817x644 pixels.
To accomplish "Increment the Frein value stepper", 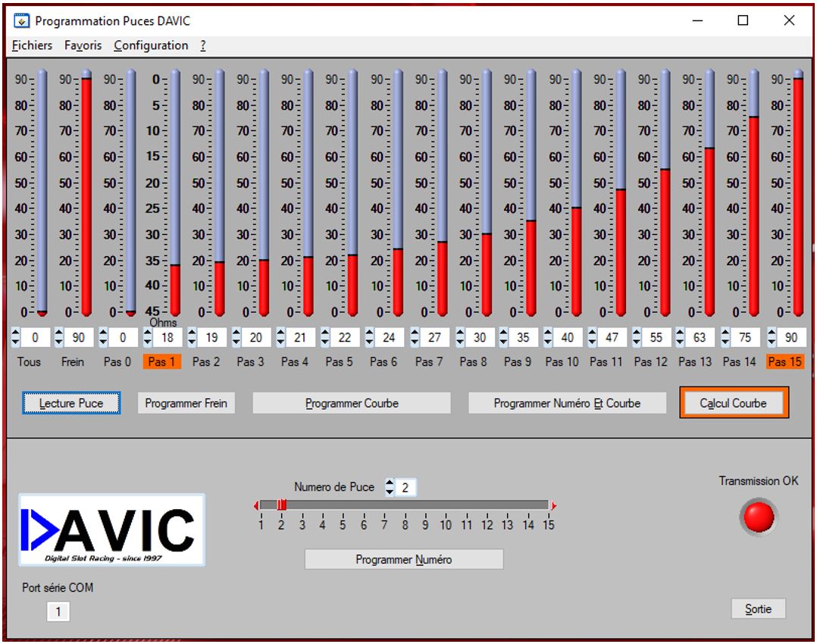I will [59, 333].
